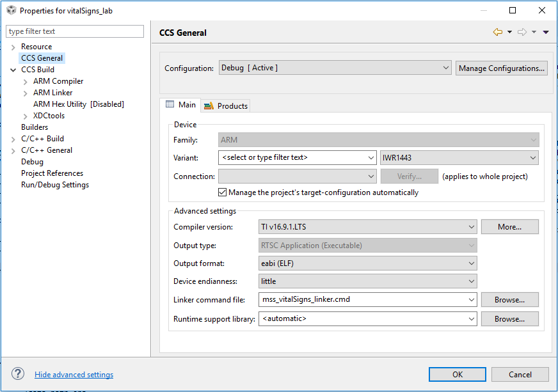Select Run/Debug Settings in the tree

[x=55, y=185]
